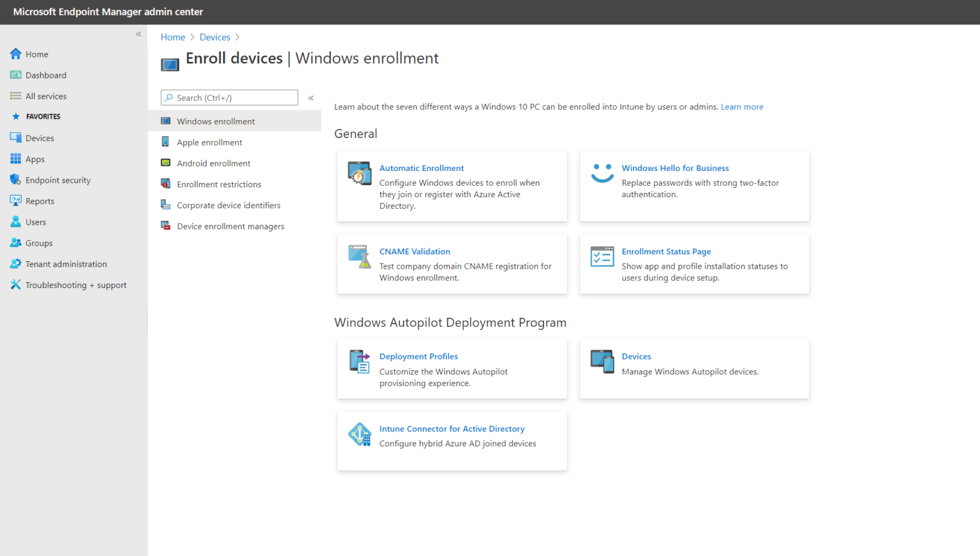Open Corporate device identifiers
The image size is (980, 556).
[228, 206]
